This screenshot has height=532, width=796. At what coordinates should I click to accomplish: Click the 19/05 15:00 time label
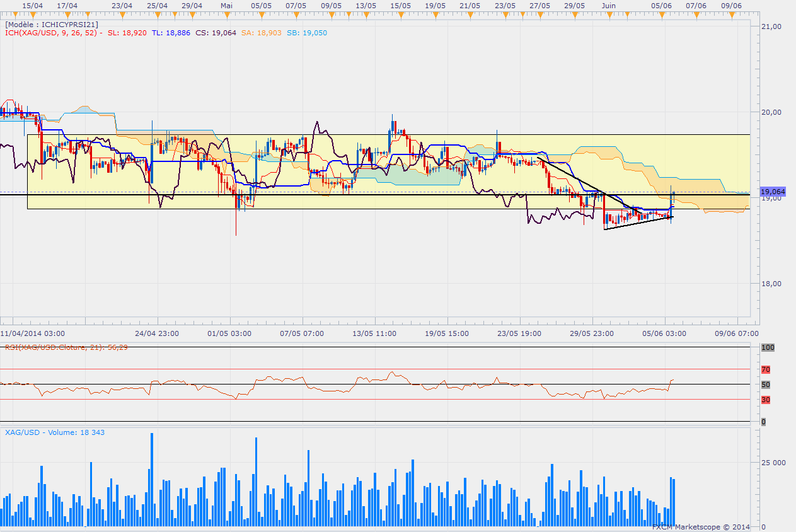pyautogui.click(x=447, y=333)
